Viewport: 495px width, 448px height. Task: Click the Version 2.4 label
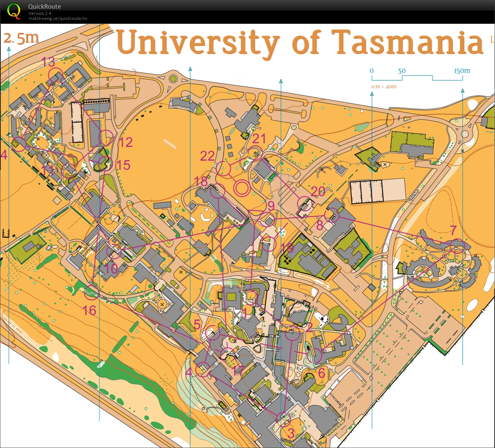click(40, 13)
